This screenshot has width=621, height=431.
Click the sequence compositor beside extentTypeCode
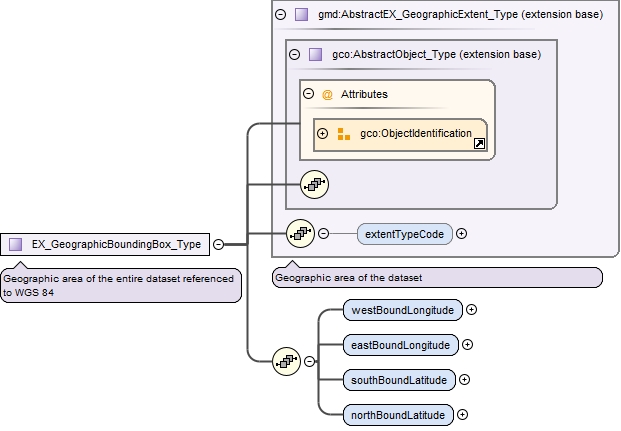tap(300, 234)
